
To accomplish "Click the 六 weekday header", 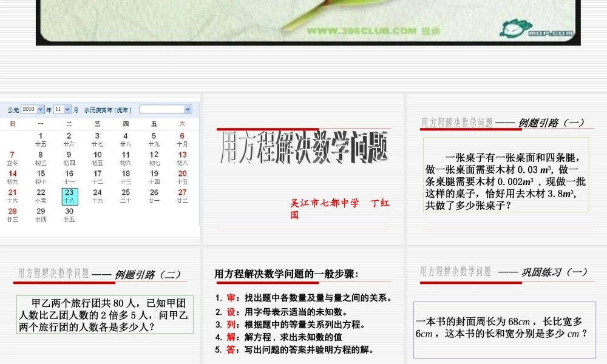I will [182, 124].
